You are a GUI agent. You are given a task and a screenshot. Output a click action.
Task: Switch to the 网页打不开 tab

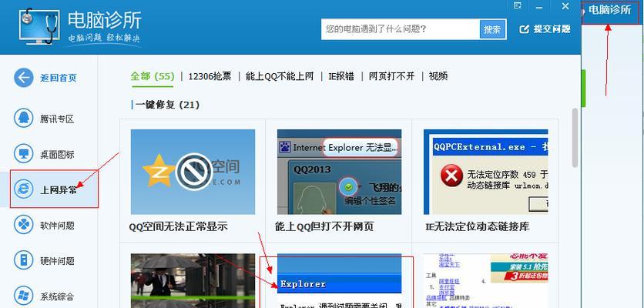[x=392, y=76]
